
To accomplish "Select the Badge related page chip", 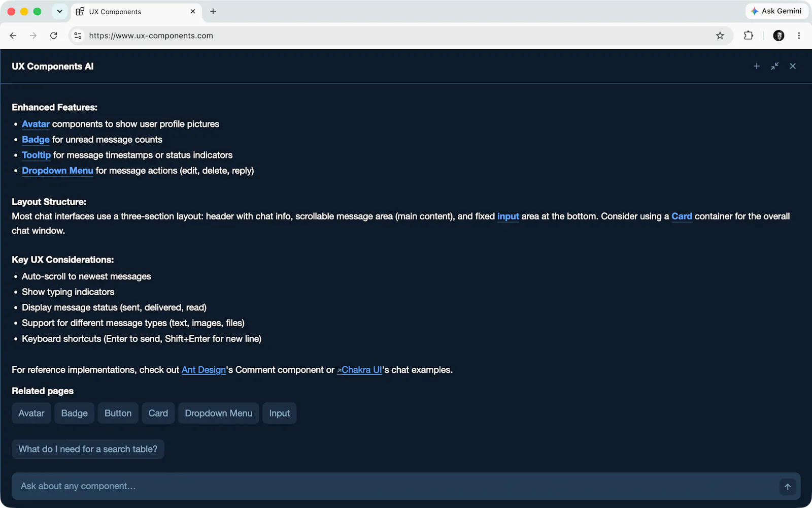I will [x=75, y=414].
